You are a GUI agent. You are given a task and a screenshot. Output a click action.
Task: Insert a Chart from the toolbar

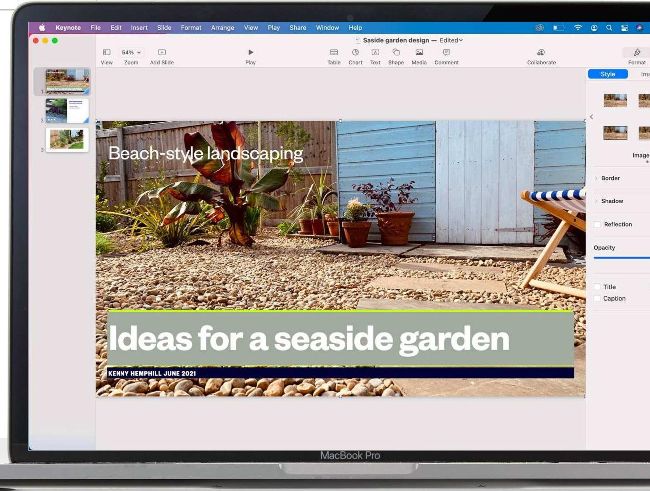pyautogui.click(x=355, y=52)
